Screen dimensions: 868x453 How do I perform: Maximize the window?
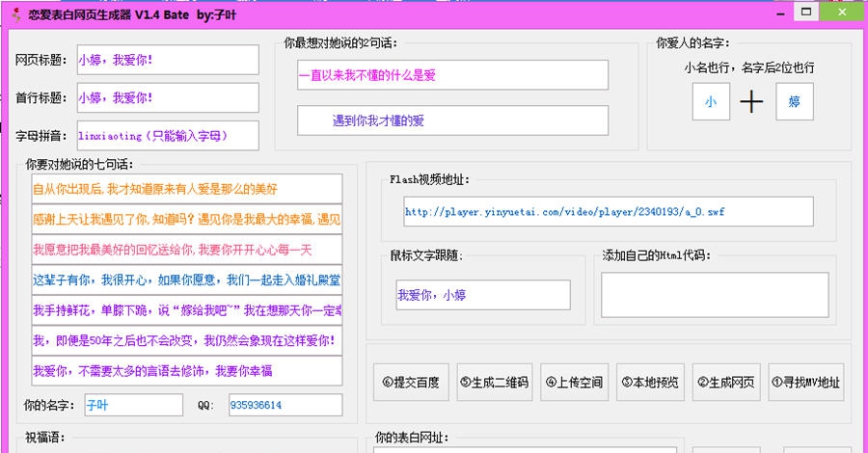click(806, 12)
